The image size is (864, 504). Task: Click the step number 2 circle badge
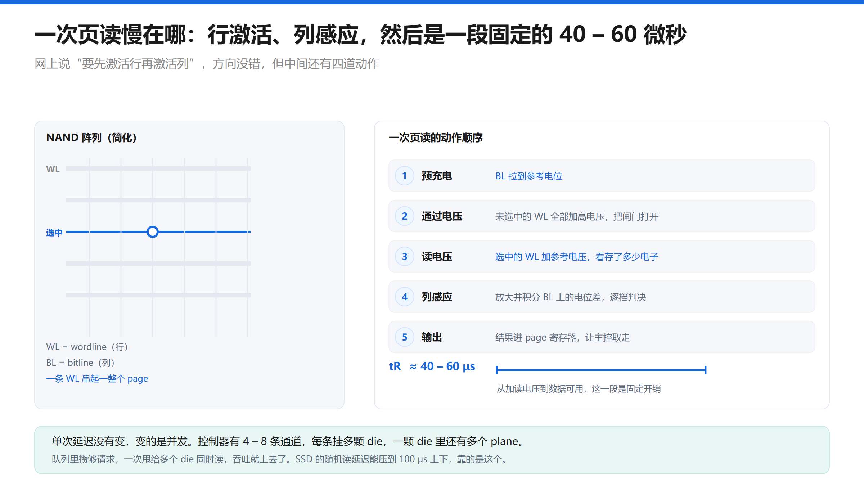[x=405, y=216]
